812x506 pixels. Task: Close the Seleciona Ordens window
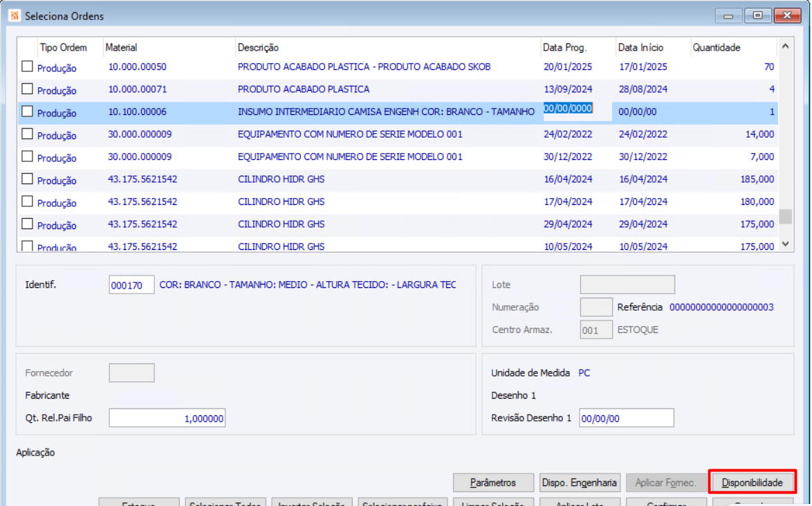[787, 15]
